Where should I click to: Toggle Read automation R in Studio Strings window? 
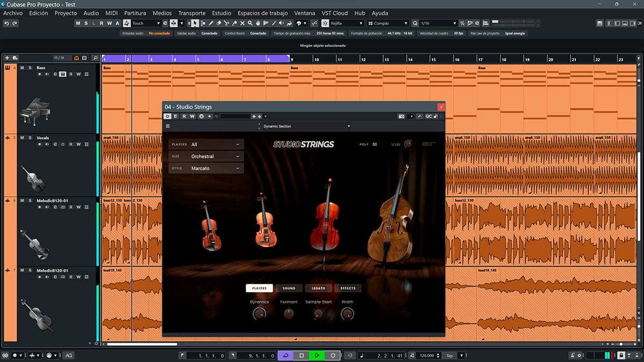(184, 116)
